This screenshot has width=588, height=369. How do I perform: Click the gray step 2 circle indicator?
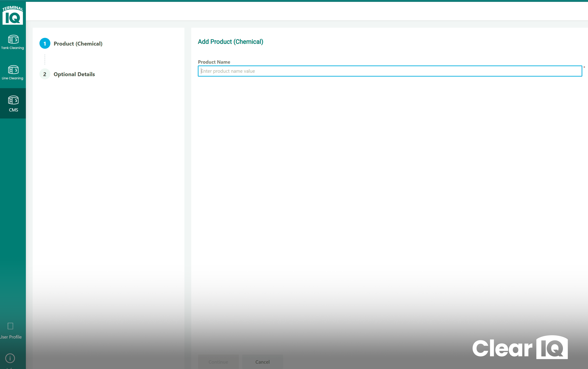coord(45,74)
